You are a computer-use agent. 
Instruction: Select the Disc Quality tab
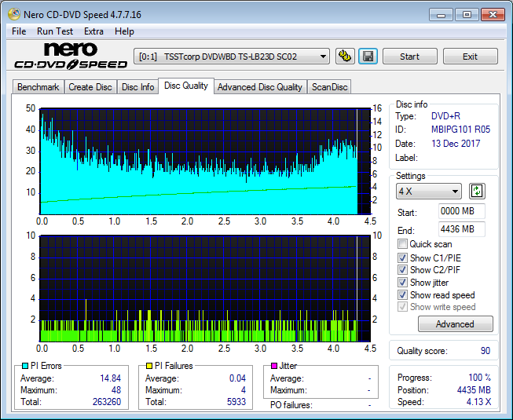tap(186, 86)
